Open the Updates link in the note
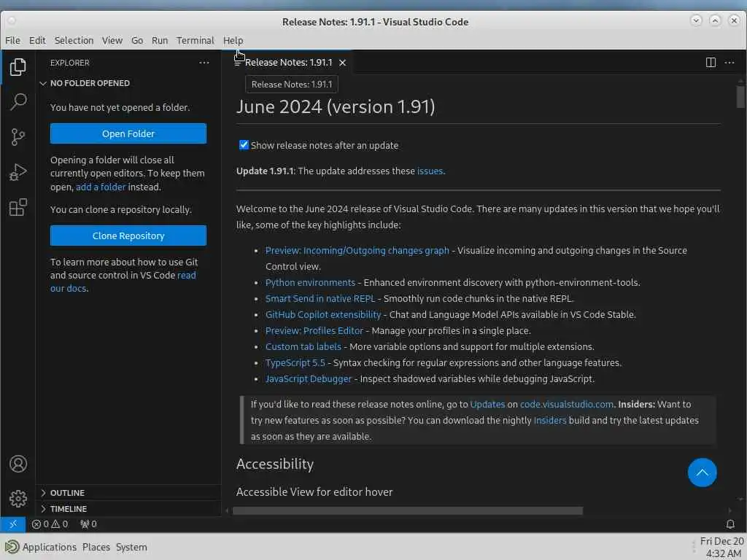Screen dimensions: 747x560 coord(487,404)
